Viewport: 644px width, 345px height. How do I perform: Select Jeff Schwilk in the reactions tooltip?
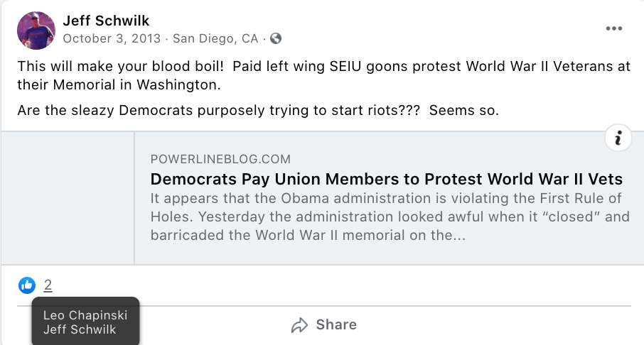80,329
